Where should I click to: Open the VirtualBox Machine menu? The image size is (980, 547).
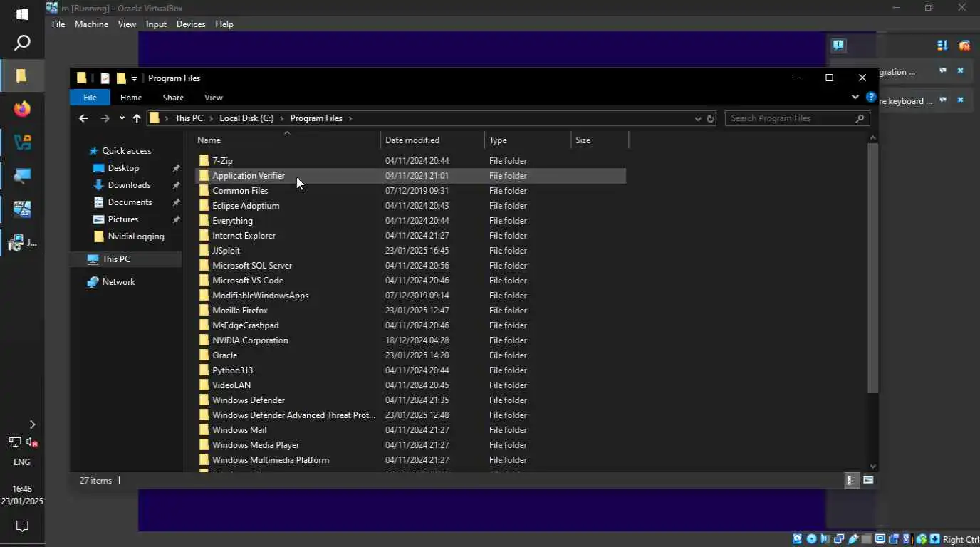[92, 24]
